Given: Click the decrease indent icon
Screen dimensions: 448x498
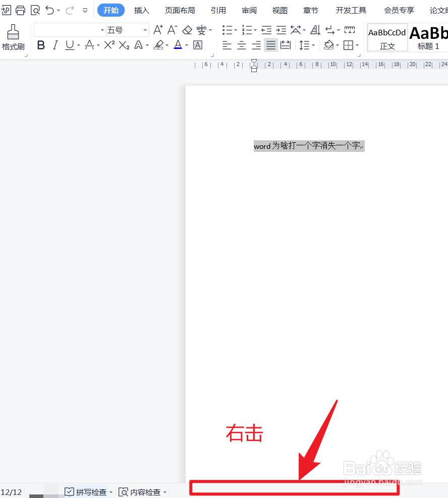Looking at the screenshot, I should tap(266, 30).
